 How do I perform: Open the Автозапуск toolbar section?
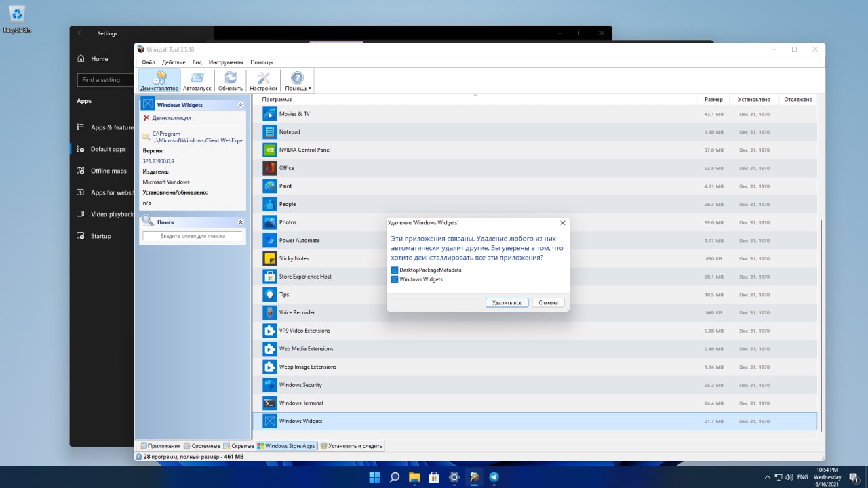[x=197, y=81]
